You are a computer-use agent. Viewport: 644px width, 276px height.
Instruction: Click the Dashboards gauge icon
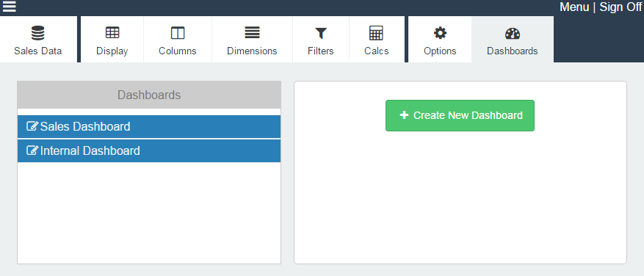[x=512, y=33]
